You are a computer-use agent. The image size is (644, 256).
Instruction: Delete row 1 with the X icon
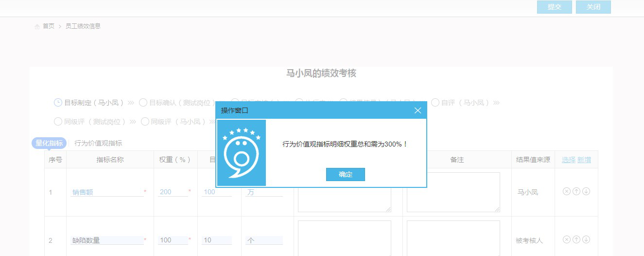(566, 191)
